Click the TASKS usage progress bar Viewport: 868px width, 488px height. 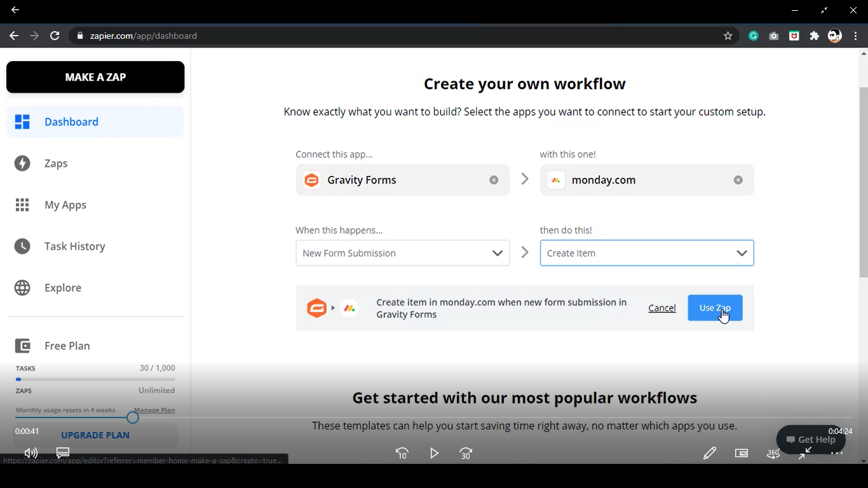95,379
